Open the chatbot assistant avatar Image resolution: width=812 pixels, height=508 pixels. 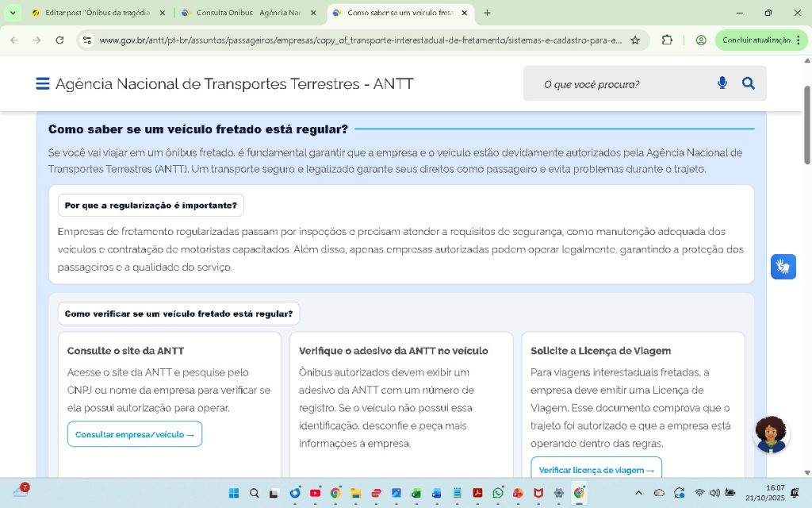pos(771,434)
